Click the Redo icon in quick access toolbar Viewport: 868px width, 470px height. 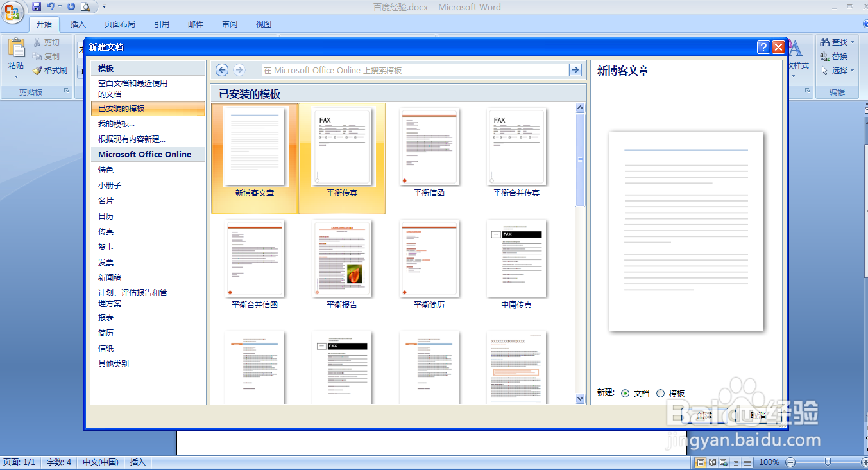71,6
